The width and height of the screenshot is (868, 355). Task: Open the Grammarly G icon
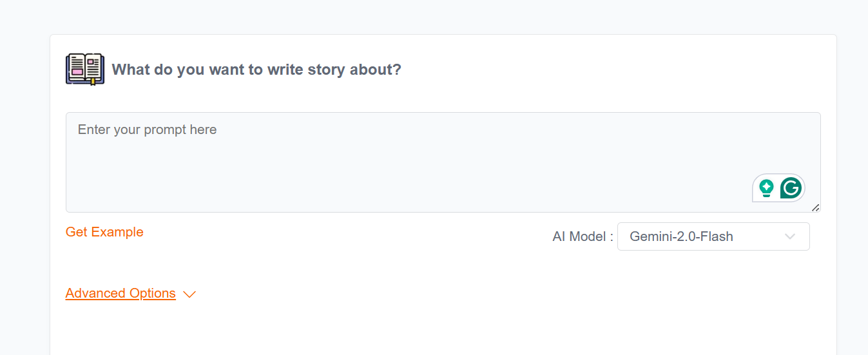coord(791,188)
